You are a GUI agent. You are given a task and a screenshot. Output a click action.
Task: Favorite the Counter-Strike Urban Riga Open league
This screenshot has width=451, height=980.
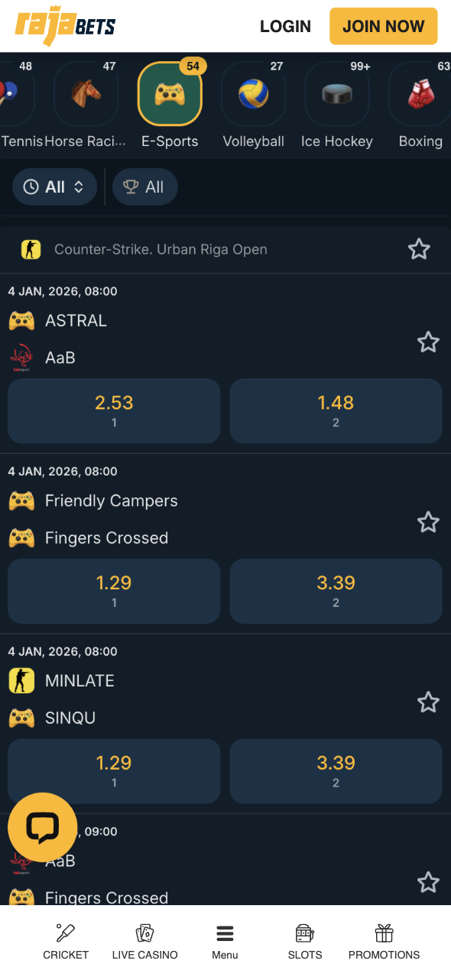(419, 249)
